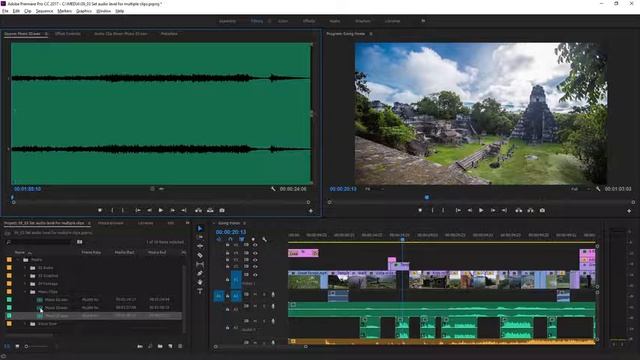Switch to the Color workspace
This screenshot has width=640, height=360.
(283, 21)
